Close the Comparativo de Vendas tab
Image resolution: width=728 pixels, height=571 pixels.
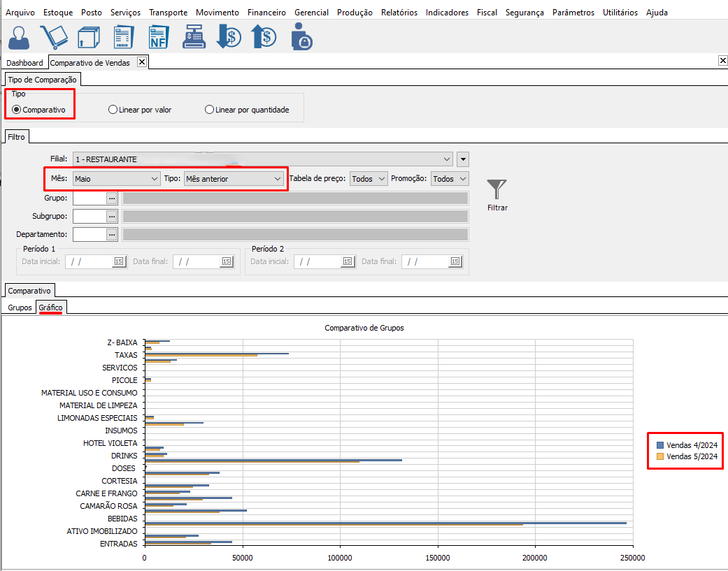click(142, 62)
